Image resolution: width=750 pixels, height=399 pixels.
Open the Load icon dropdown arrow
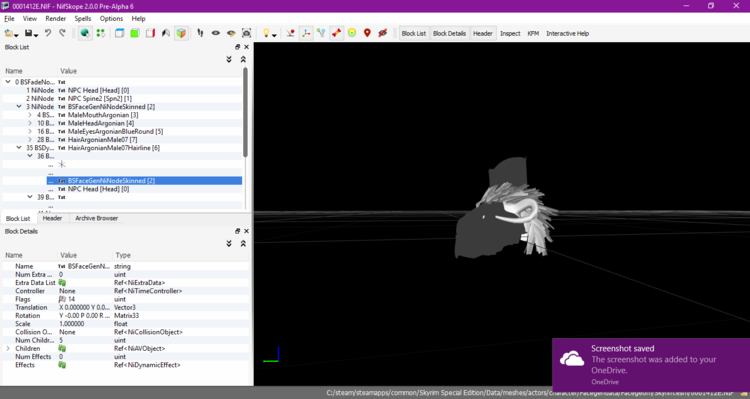click(17, 35)
